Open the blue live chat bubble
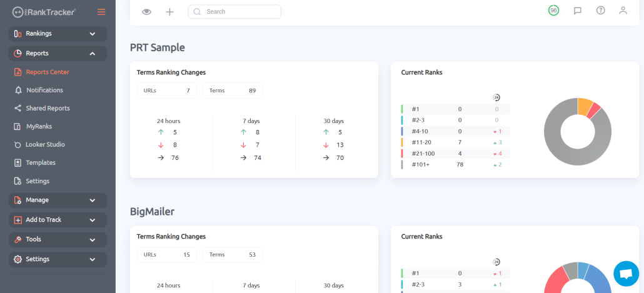This screenshot has width=644, height=293. pyautogui.click(x=626, y=274)
